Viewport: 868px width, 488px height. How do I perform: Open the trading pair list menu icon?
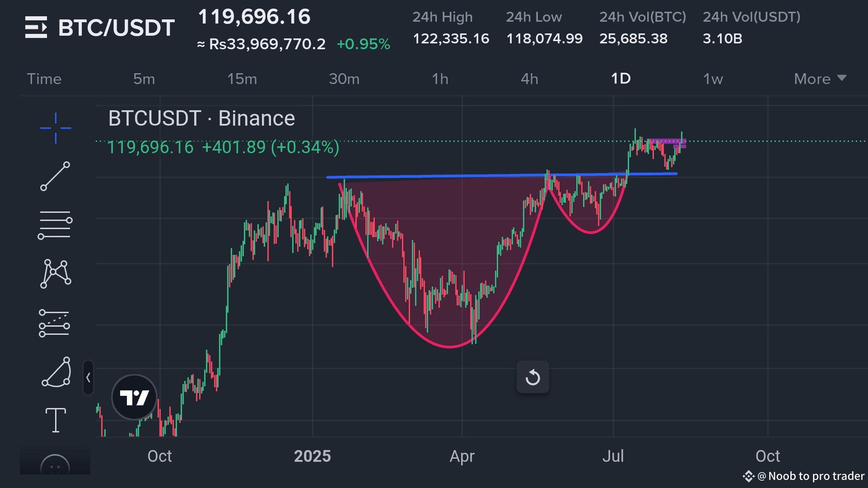click(36, 27)
